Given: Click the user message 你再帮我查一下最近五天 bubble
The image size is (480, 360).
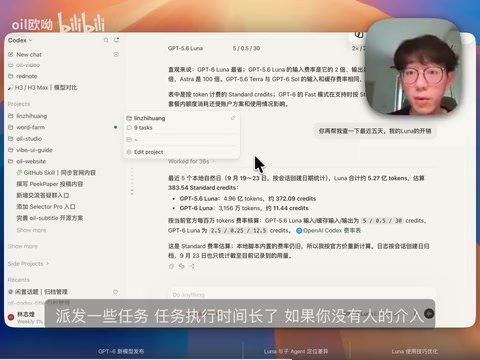Looking at the screenshot, I should [375, 131].
